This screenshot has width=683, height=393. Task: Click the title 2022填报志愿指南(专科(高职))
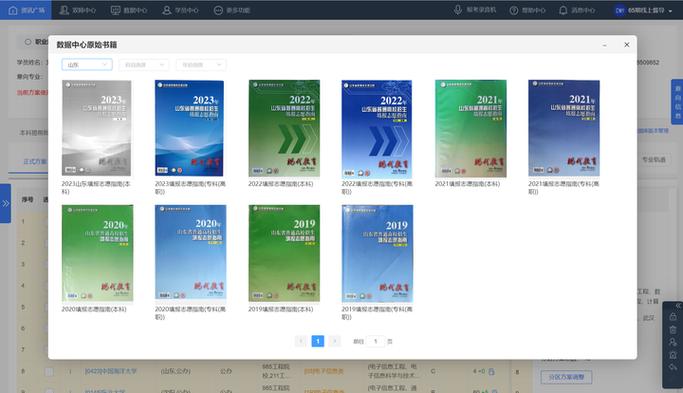(x=377, y=188)
